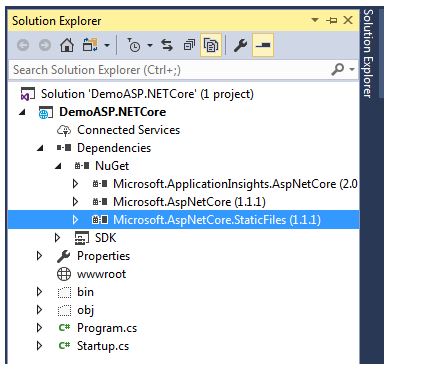The image size is (427, 369).
Task: Toggle the Auto Hide pin icon
Action: [332, 21]
